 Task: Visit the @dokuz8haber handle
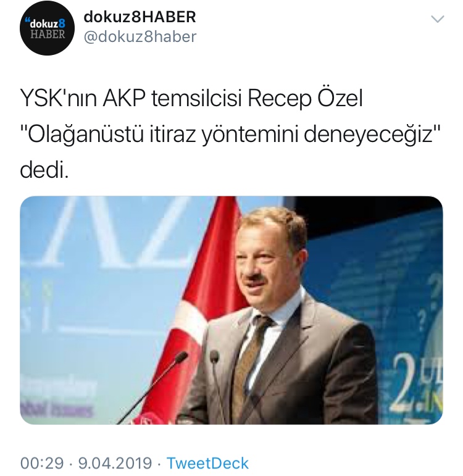click(140, 36)
